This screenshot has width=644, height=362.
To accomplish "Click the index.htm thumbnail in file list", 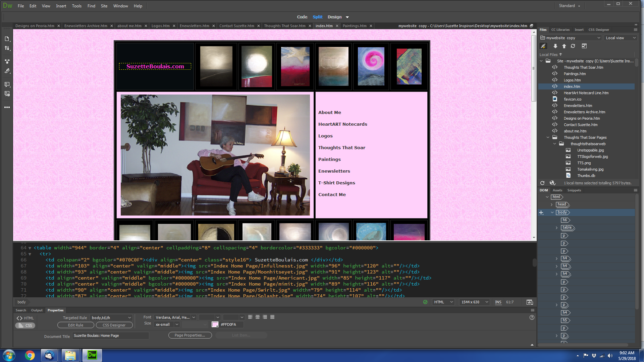I will (x=572, y=86).
